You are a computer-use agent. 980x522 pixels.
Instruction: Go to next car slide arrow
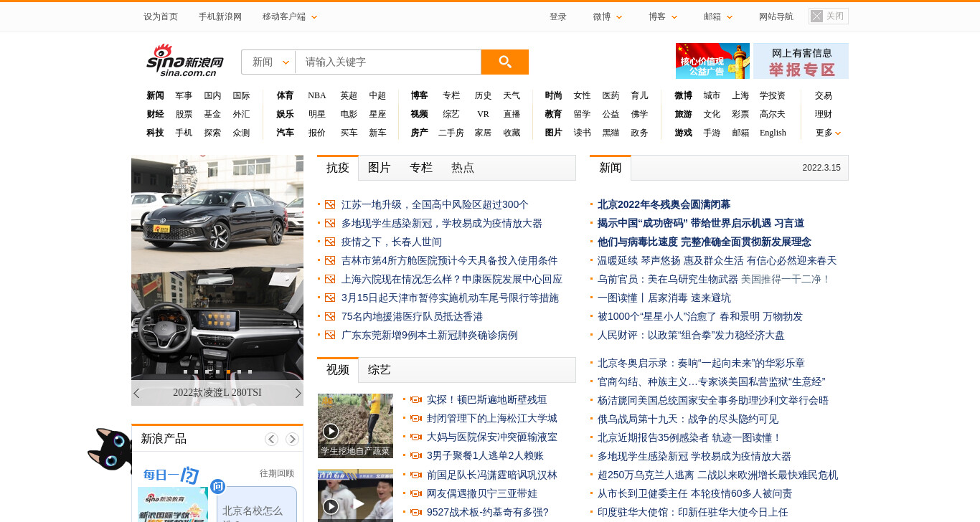[x=298, y=393]
